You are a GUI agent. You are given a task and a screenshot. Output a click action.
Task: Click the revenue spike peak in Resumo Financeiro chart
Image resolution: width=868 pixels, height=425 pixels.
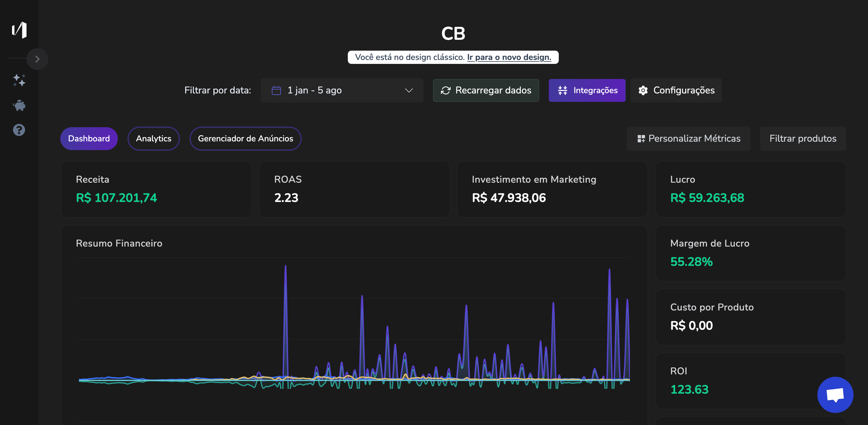coord(285,266)
